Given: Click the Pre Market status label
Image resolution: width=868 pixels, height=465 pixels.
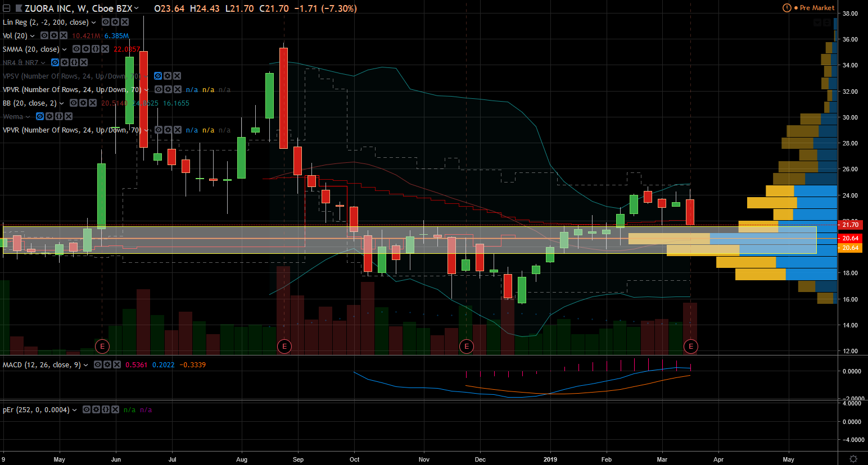Looking at the screenshot, I should 817,8.
